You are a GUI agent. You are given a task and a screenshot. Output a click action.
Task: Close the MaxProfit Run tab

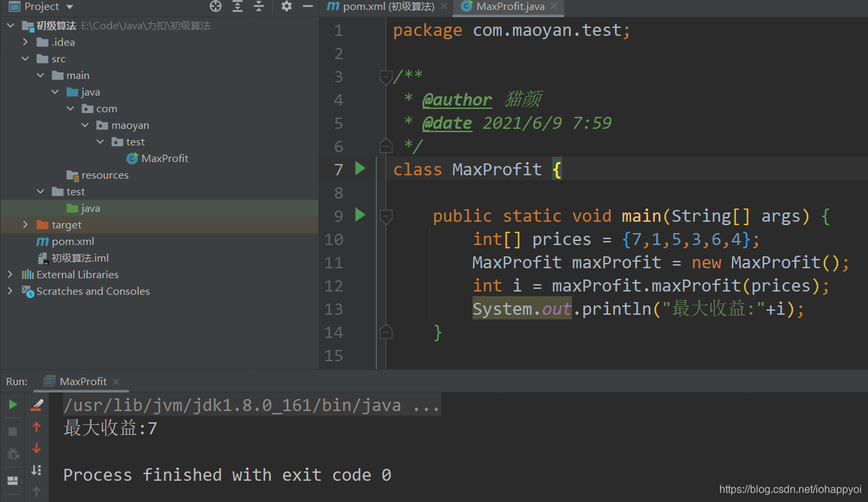coord(116,382)
